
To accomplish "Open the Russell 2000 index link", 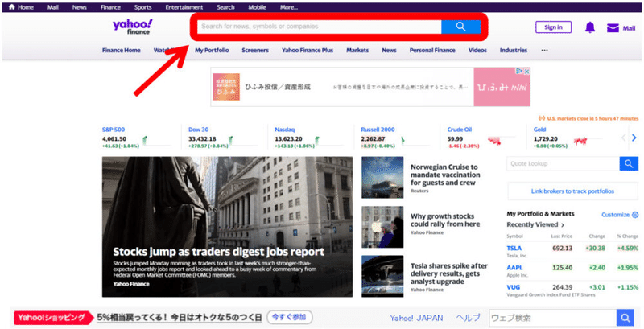I will point(378,130).
